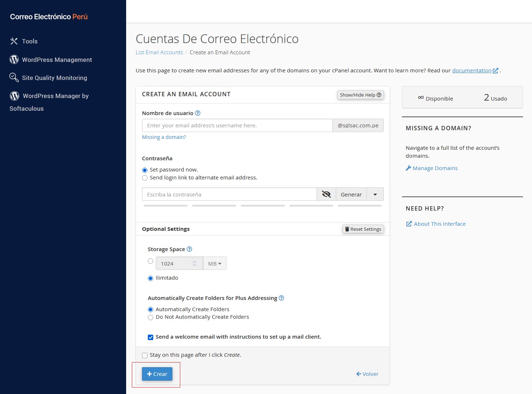Click the email username input field

click(x=237, y=126)
